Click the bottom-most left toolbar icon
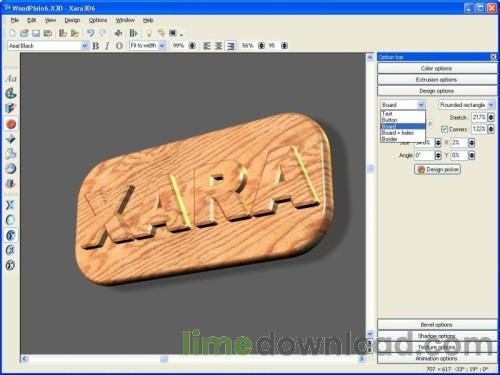This screenshot has height=375, width=500. tap(11, 265)
